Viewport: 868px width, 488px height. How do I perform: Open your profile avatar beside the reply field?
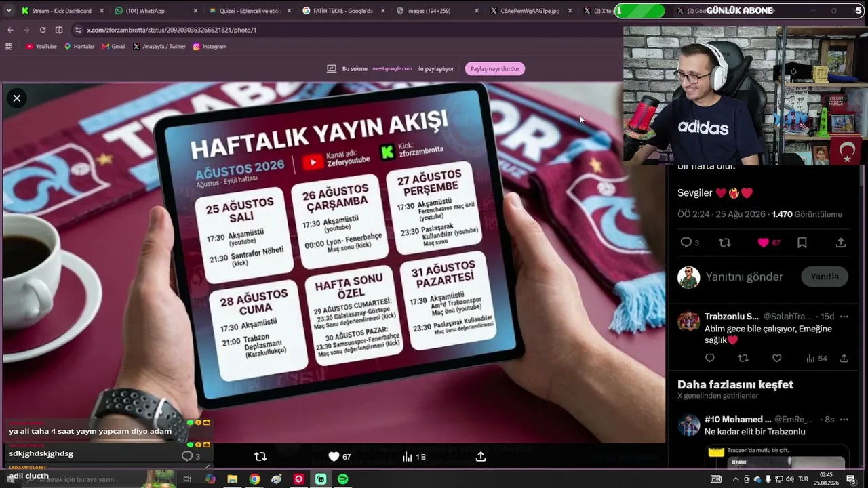point(688,277)
